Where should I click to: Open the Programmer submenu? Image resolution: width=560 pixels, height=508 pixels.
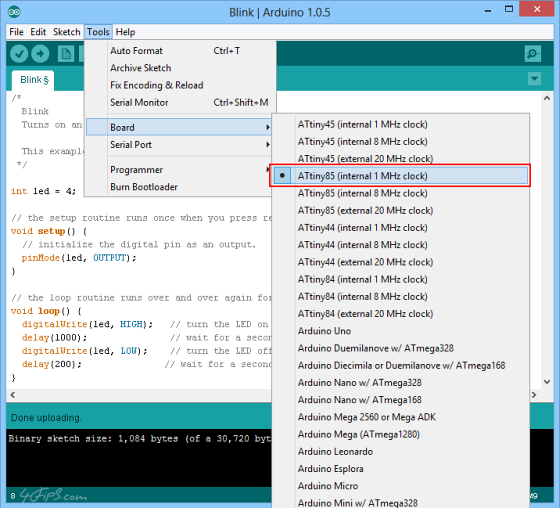click(x=179, y=170)
